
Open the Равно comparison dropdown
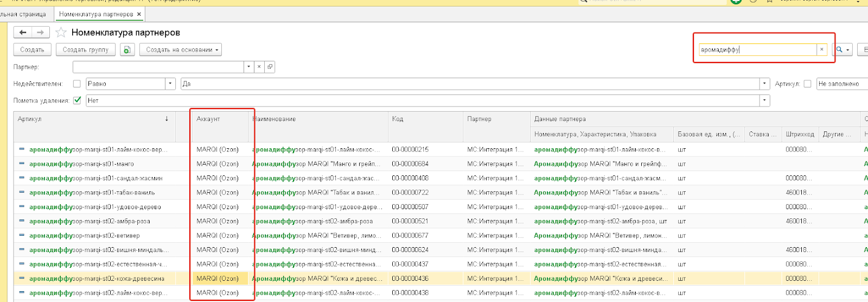[x=170, y=84]
